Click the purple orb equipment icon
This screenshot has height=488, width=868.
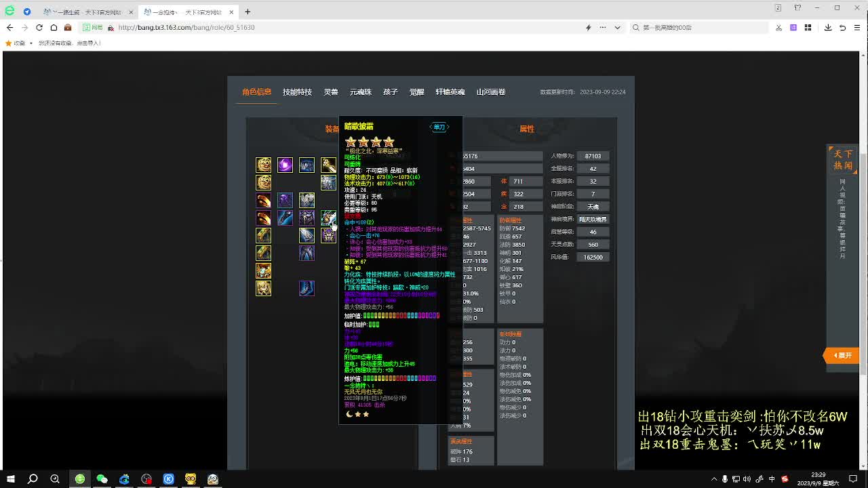[285, 165]
